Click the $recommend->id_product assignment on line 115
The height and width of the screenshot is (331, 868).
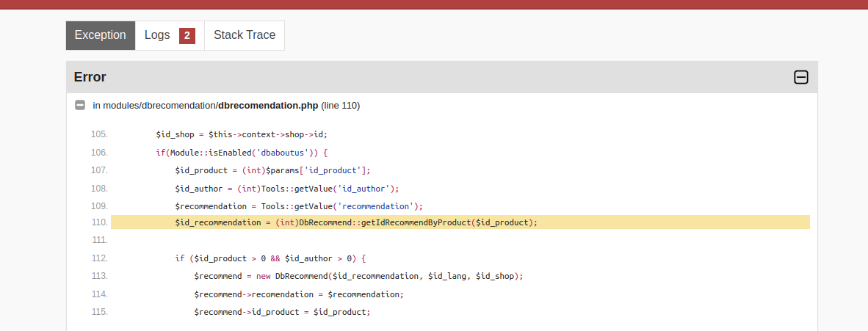click(x=282, y=312)
